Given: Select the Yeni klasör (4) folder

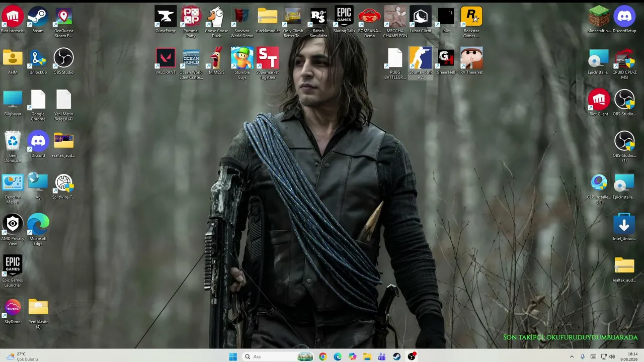Looking at the screenshot, I should click(38, 314).
